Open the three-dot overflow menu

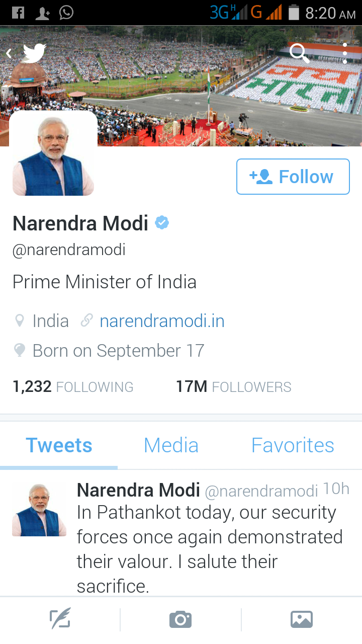coord(344,53)
